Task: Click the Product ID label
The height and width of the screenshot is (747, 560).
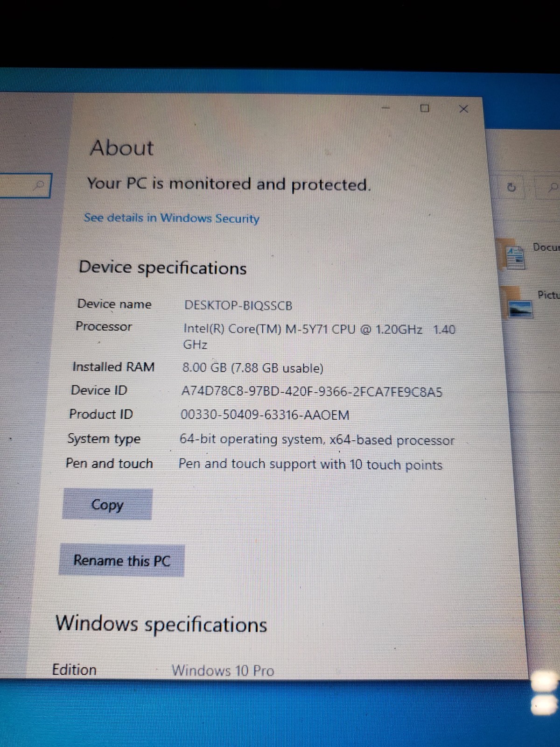Action: coord(101,414)
